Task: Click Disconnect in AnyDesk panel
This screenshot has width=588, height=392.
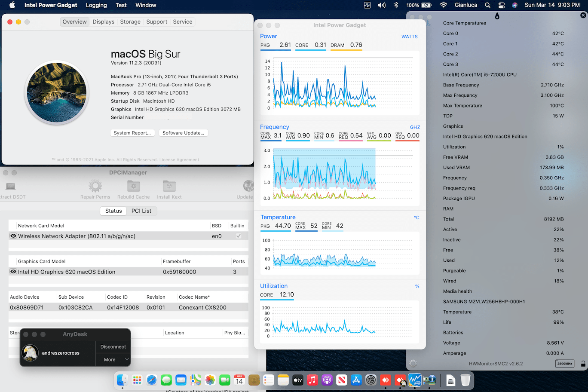Action: point(113,346)
